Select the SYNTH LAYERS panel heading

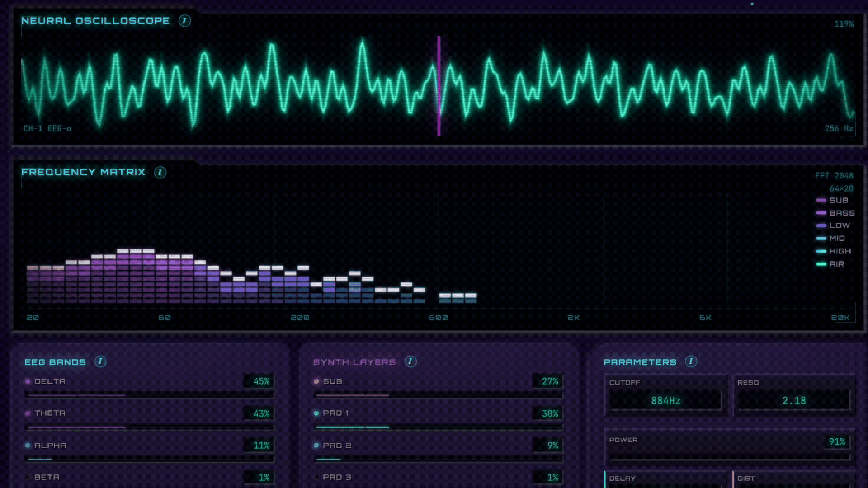tap(354, 361)
